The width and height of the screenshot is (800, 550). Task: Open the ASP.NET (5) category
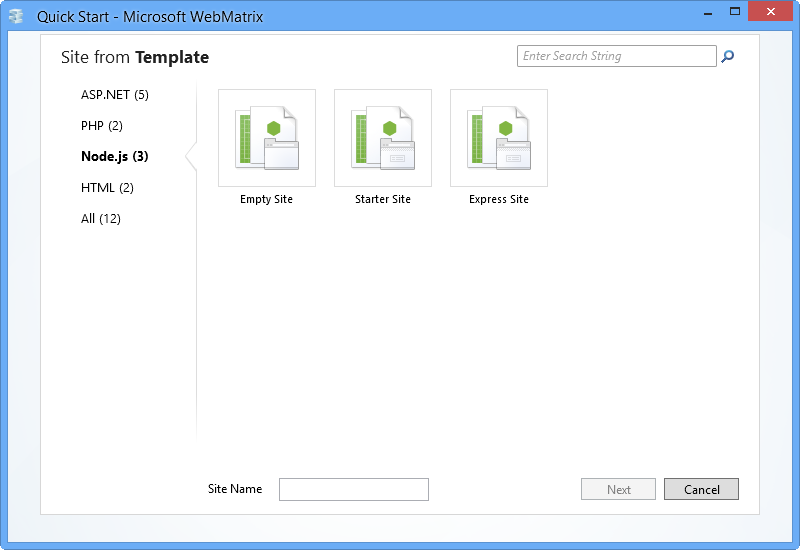pos(115,95)
